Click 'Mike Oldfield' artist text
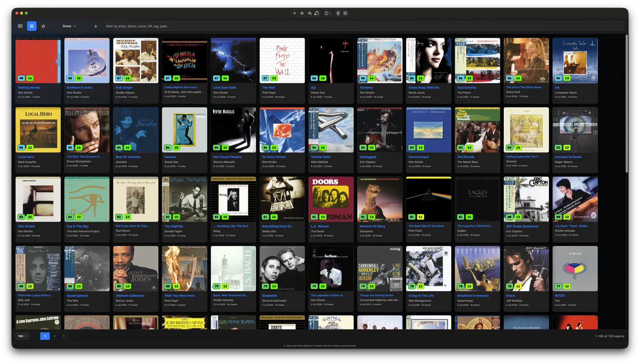Viewport: 640px width, 364px height. [x=319, y=162]
